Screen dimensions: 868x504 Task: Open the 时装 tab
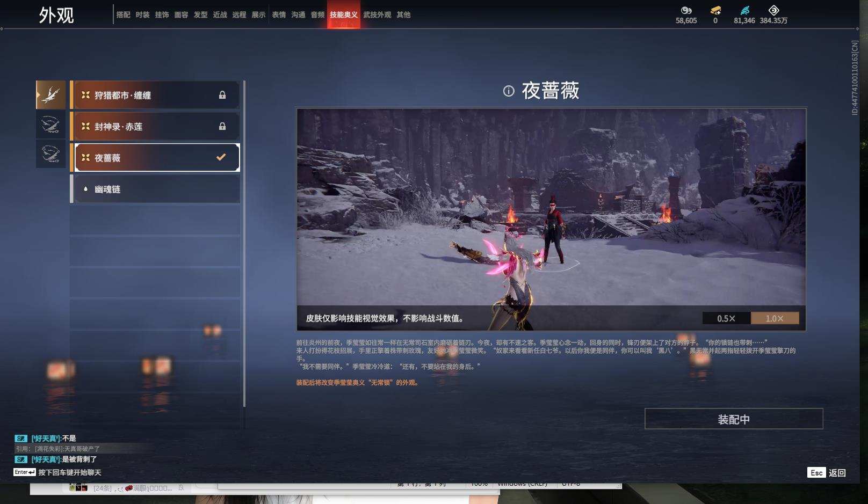pos(142,15)
